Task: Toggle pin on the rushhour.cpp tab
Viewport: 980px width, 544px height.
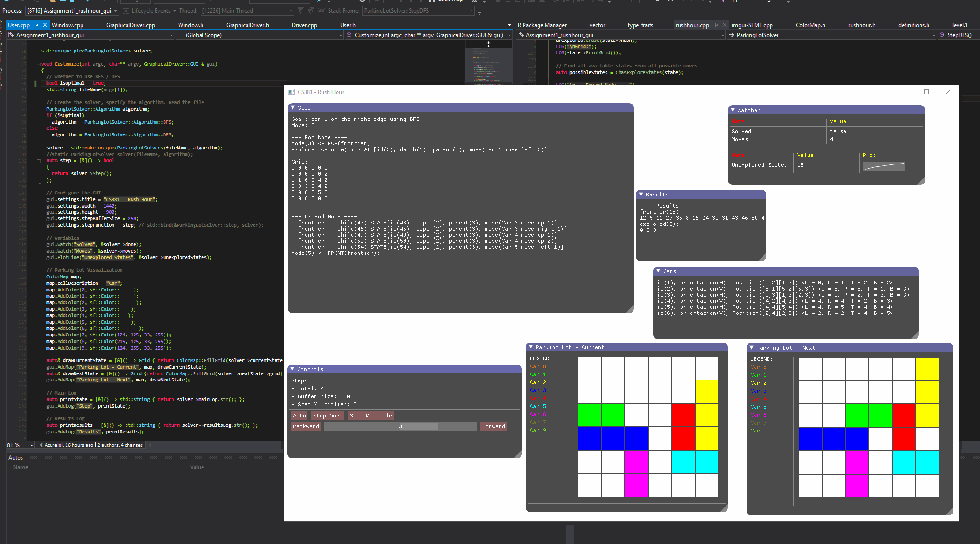Action: click(x=716, y=25)
